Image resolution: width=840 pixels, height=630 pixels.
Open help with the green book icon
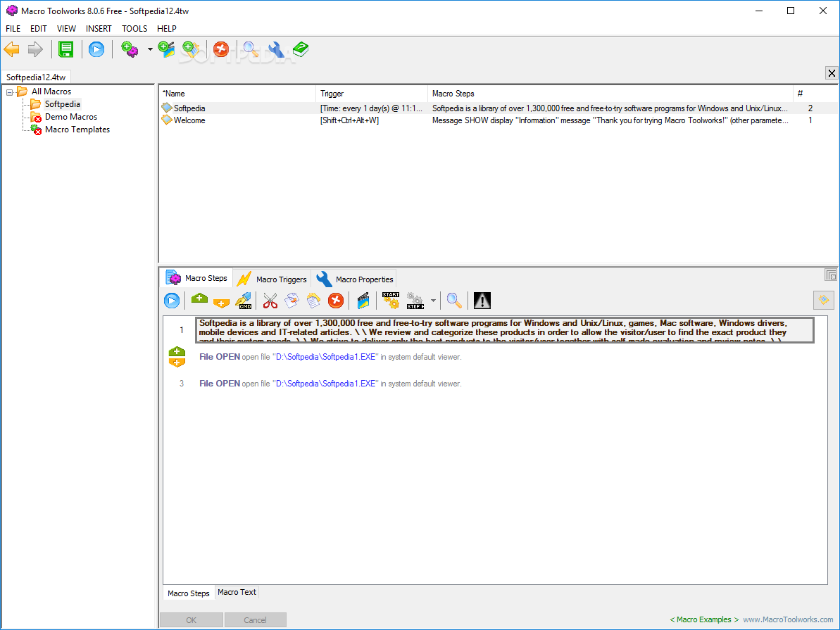click(x=301, y=49)
